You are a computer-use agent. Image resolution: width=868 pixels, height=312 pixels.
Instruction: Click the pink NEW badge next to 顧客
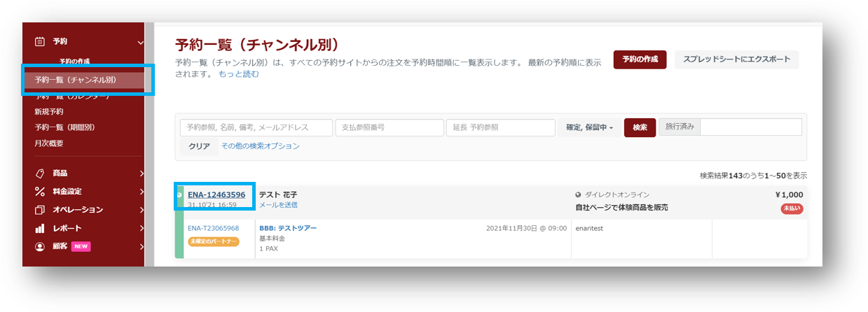pos(81,246)
